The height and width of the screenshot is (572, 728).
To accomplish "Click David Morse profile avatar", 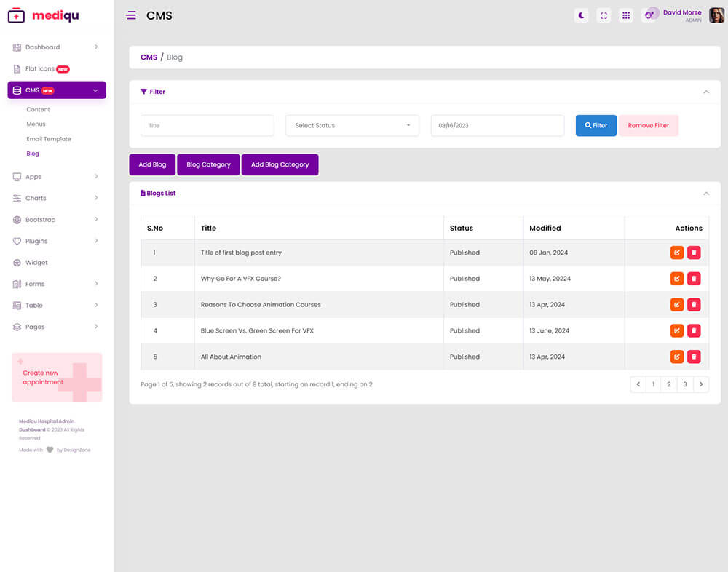I will pos(716,15).
